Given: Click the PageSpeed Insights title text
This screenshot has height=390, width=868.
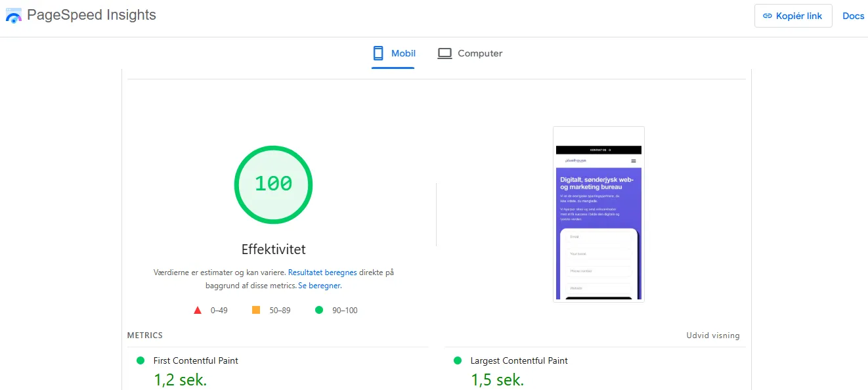Looking at the screenshot, I should click(91, 15).
